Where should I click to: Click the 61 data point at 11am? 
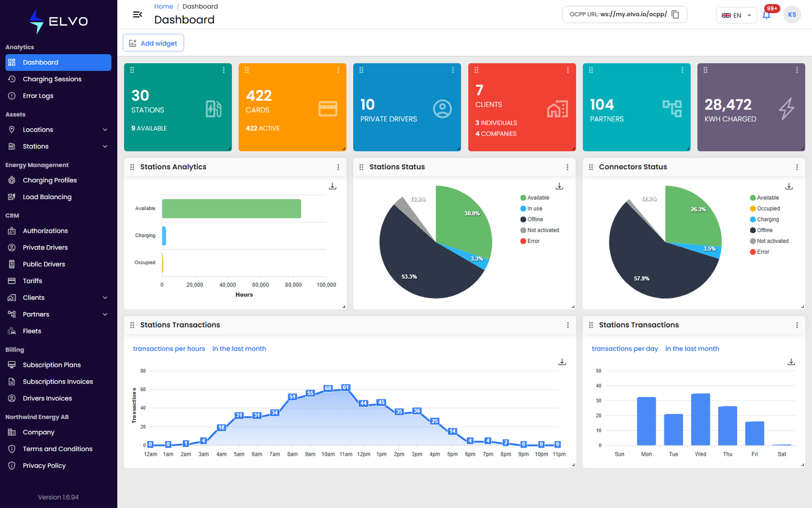346,388
